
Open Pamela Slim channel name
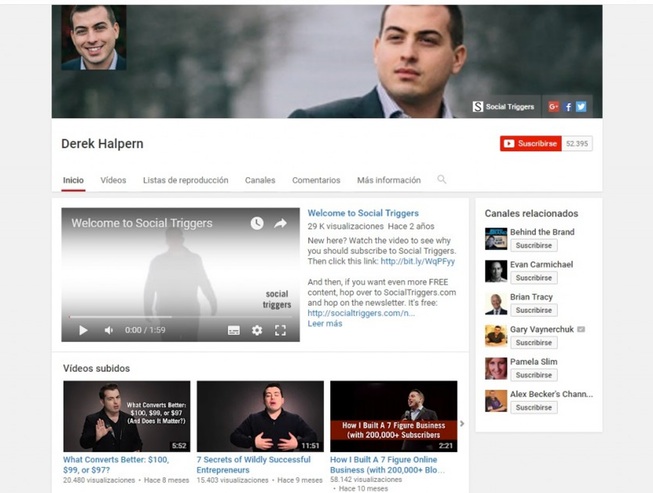(x=533, y=362)
